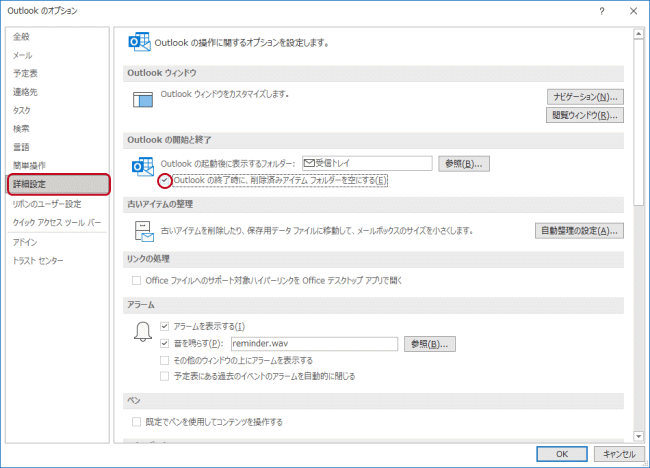Select メール in the options sidebar
The height and width of the screenshot is (468, 650).
point(58,55)
